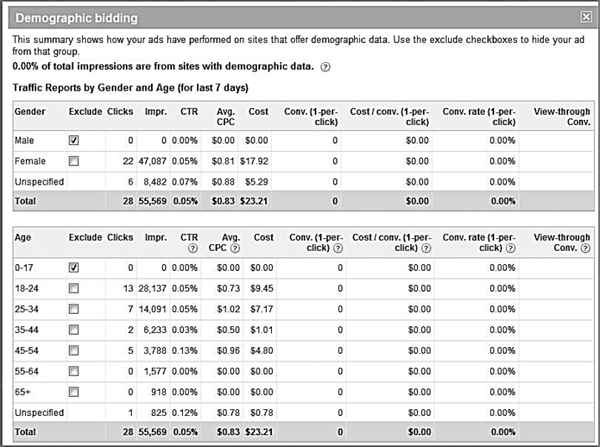
Task: Close the Demographic bidding dialog
Action: click(x=586, y=17)
